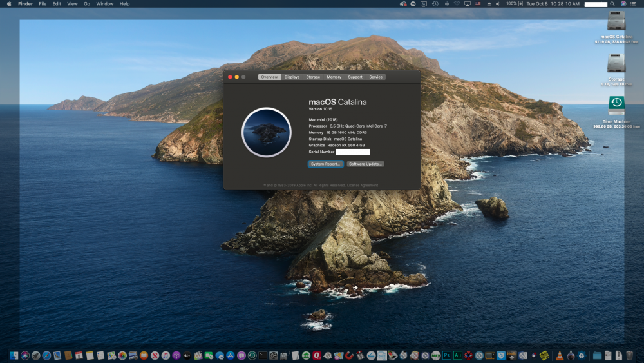Open Spotlight search magnifier in menu bar

tap(612, 4)
